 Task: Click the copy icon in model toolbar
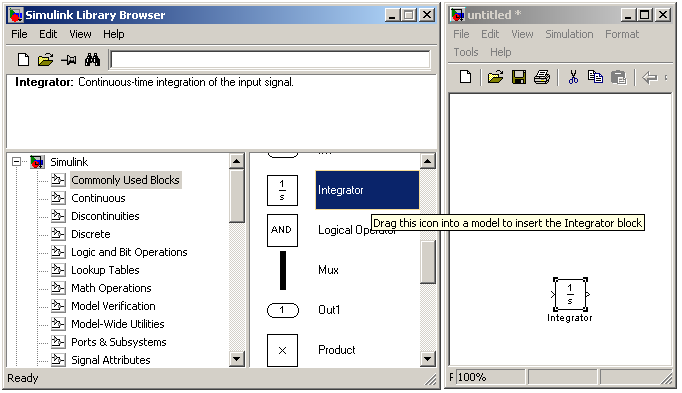tap(595, 77)
